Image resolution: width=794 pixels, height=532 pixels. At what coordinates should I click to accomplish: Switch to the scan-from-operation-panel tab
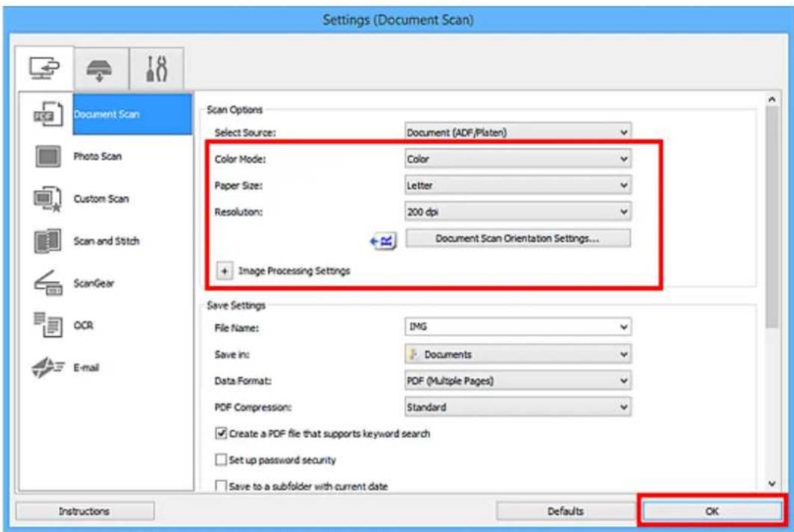[100, 69]
